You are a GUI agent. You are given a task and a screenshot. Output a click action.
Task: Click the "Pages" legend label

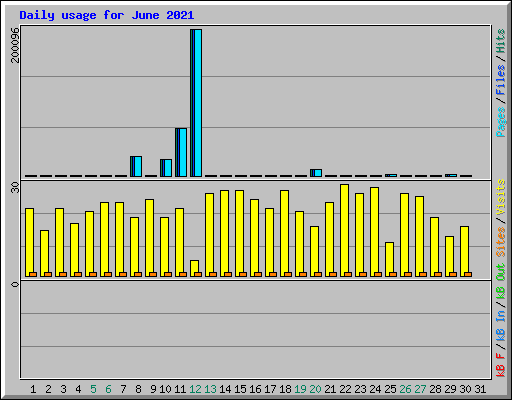[500, 122]
